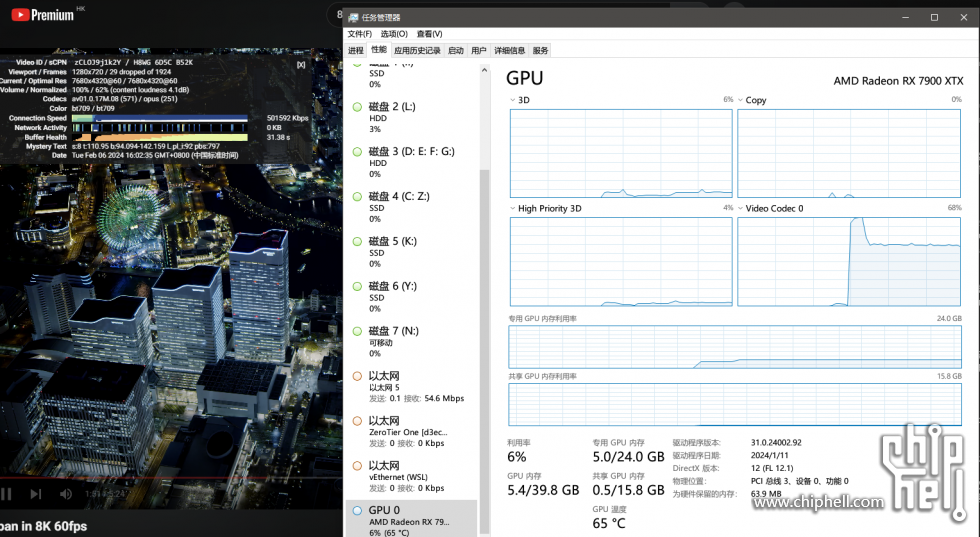The height and width of the screenshot is (537, 980).
Task: Click the Video Codec 0 utilization graph
Action: point(849,261)
